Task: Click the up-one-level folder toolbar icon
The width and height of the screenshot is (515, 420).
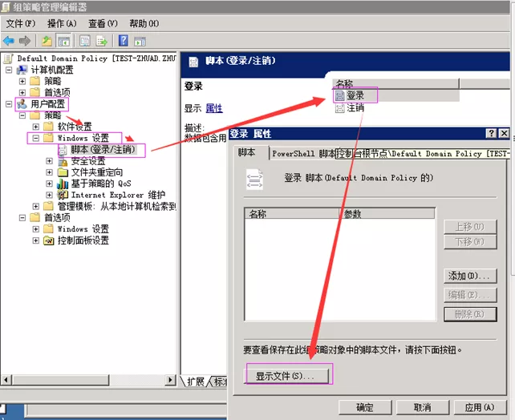Action: (47, 41)
